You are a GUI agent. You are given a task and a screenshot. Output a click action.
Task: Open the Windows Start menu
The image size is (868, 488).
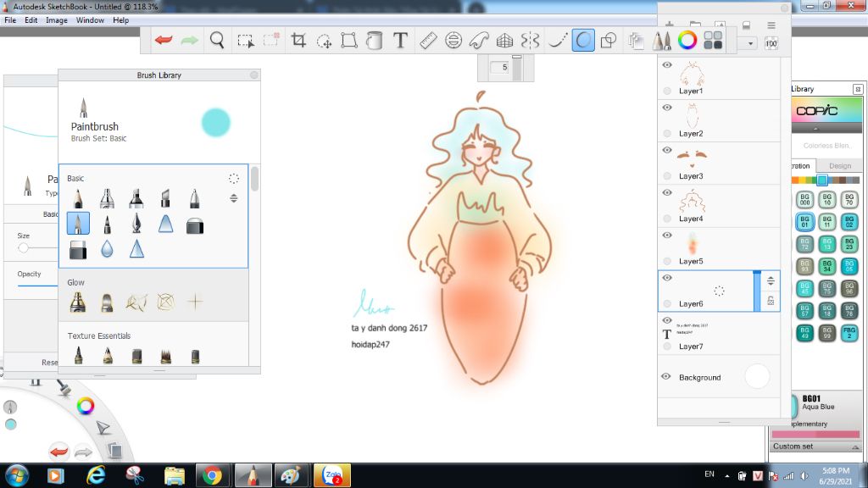coord(15,475)
